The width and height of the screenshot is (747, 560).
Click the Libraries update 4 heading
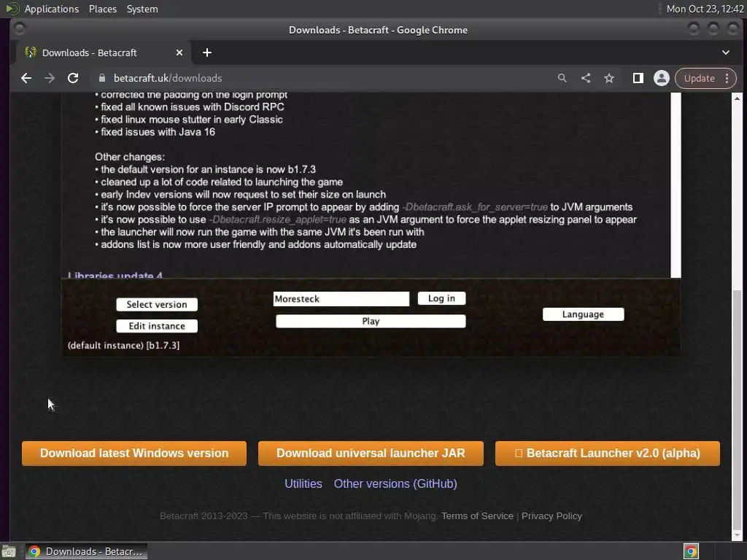point(115,275)
